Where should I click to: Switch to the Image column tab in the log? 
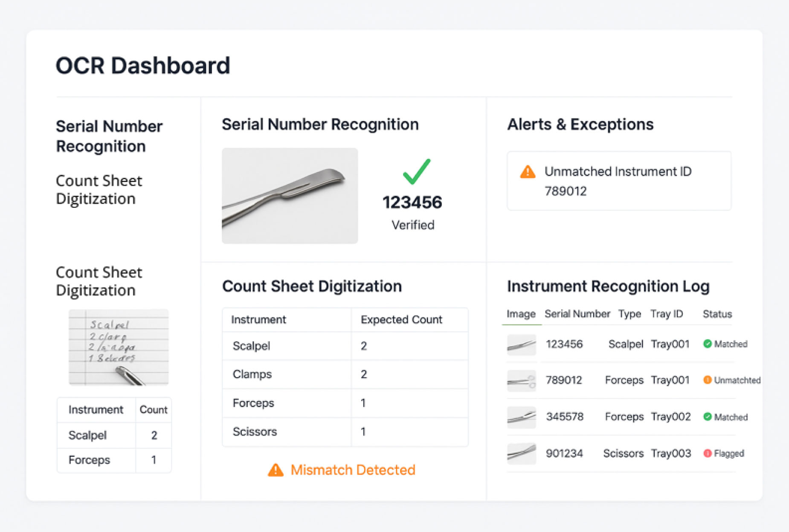[521, 314]
